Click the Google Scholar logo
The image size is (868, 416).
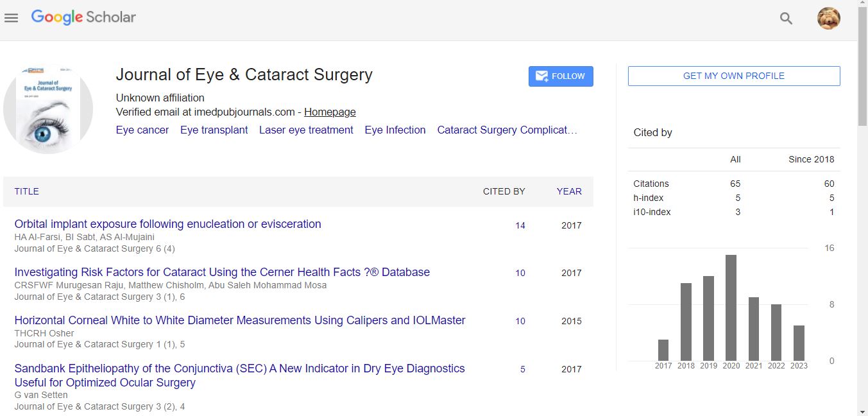click(83, 17)
